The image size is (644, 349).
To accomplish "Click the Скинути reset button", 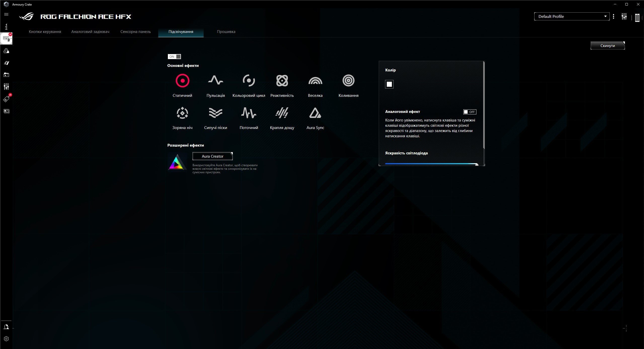I will tap(608, 46).
